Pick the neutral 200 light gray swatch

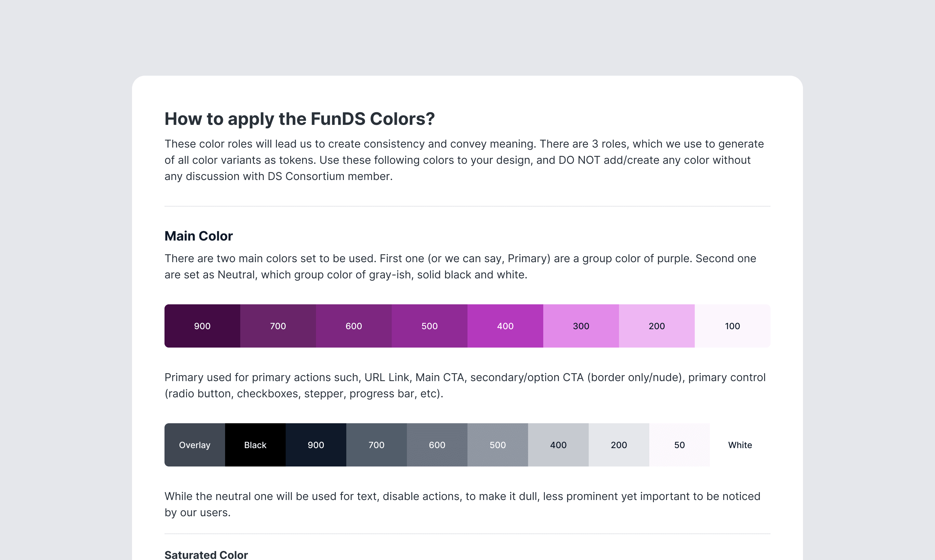point(619,445)
